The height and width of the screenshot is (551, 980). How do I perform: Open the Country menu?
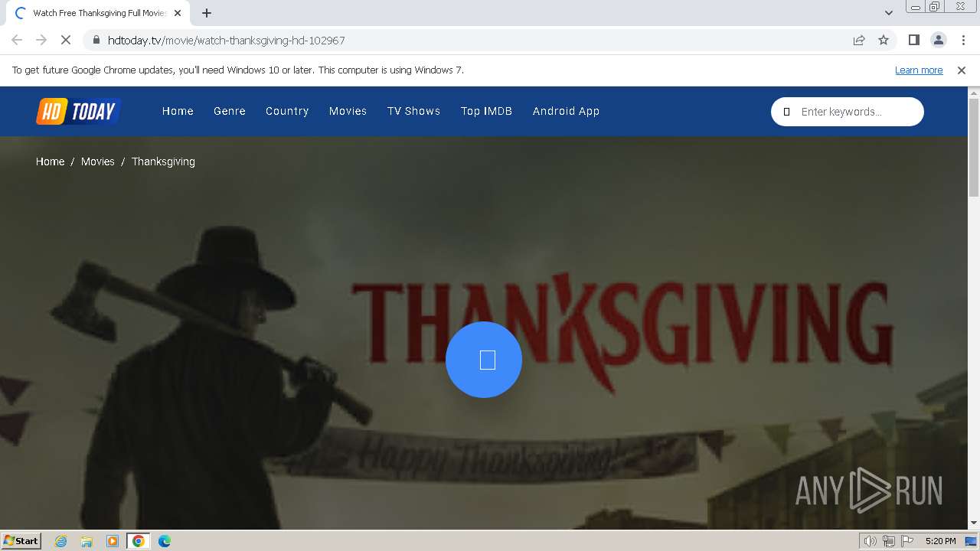pos(287,111)
